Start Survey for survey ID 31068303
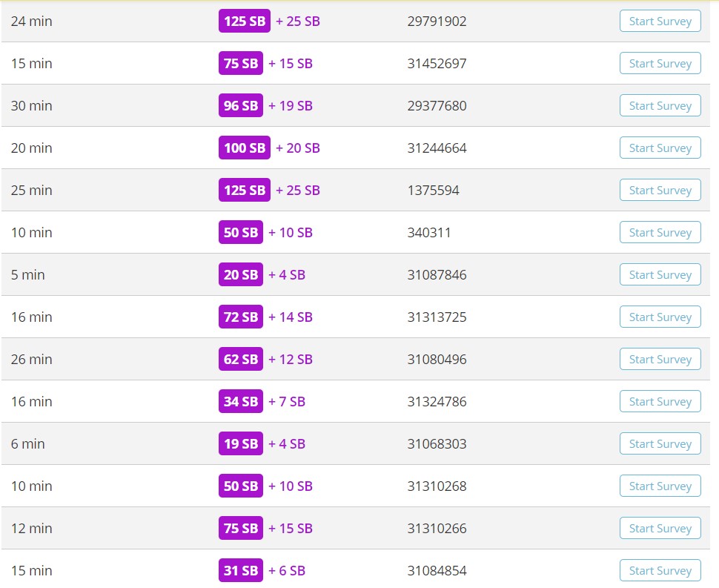This screenshot has width=719, height=588. point(660,443)
